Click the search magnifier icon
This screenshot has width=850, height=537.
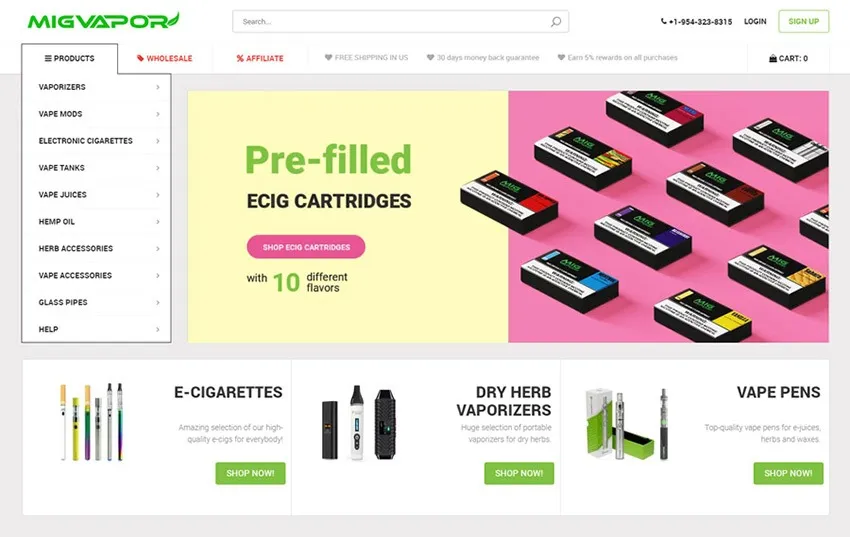pos(556,22)
